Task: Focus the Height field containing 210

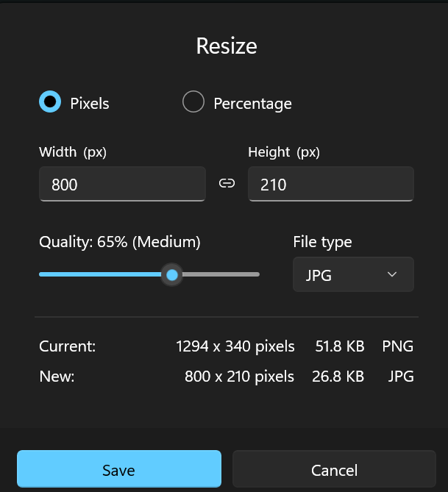Action: (x=331, y=184)
